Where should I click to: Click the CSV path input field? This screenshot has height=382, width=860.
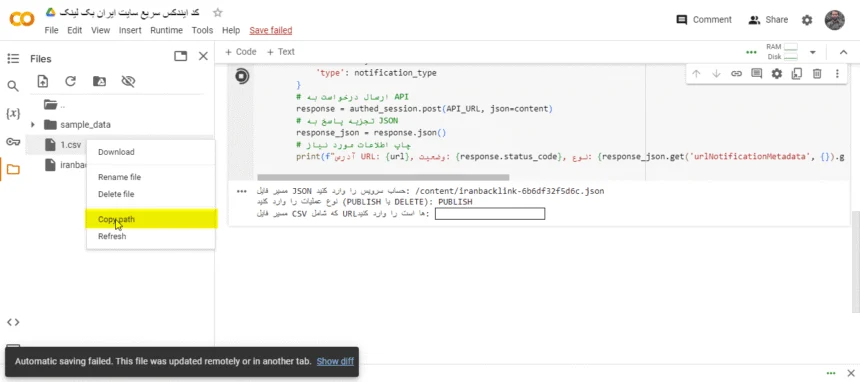(490, 214)
